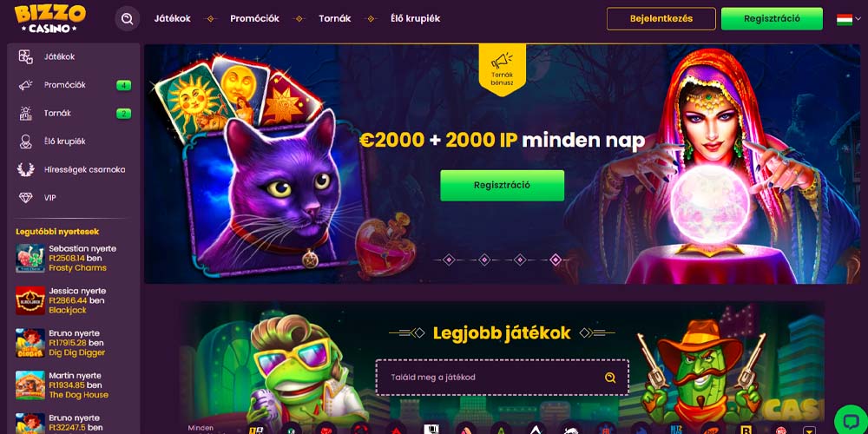The image size is (868, 434).
Task: Click the Játékok sidebar icon
Action: coord(25,57)
